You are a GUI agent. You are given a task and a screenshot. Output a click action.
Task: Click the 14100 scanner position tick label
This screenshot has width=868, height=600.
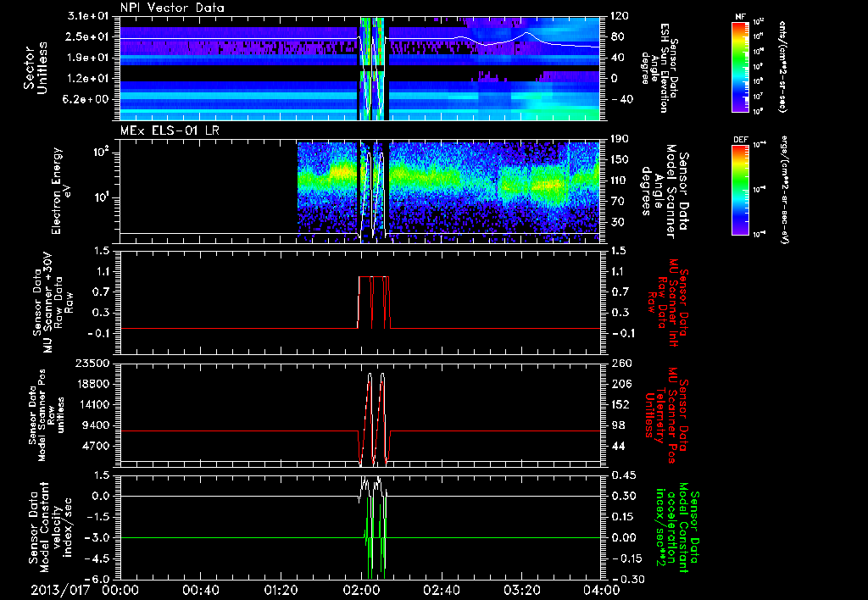pos(92,404)
